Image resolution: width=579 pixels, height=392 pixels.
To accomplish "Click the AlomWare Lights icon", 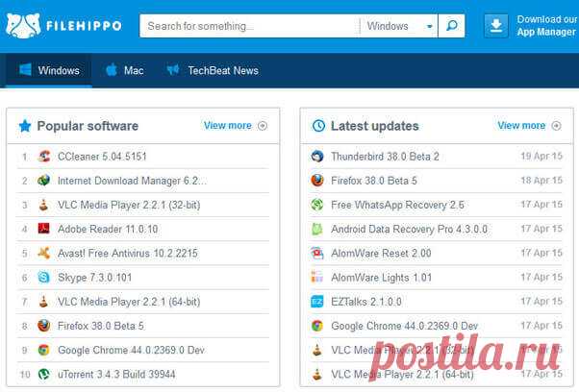I will [317, 278].
